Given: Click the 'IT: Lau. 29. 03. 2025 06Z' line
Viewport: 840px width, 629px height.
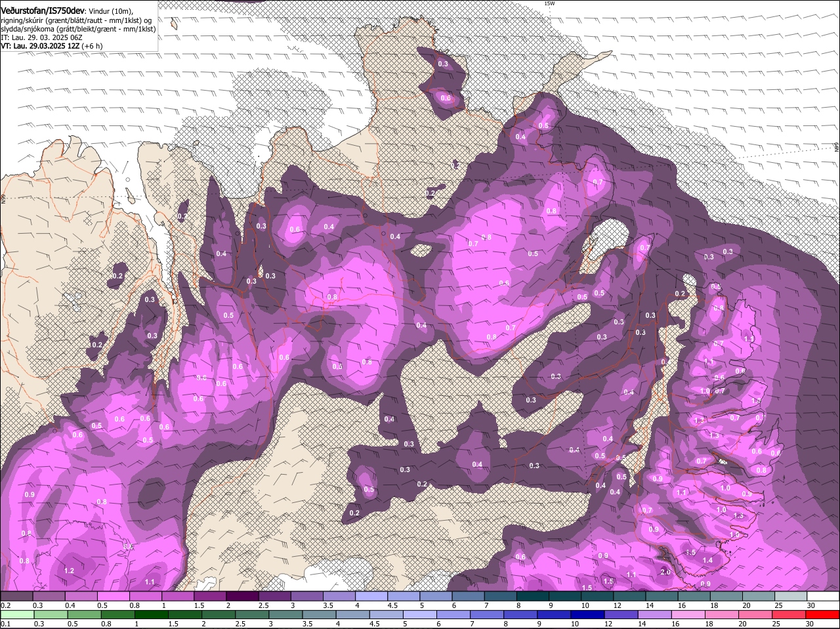Looking at the screenshot, I should point(41,37).
